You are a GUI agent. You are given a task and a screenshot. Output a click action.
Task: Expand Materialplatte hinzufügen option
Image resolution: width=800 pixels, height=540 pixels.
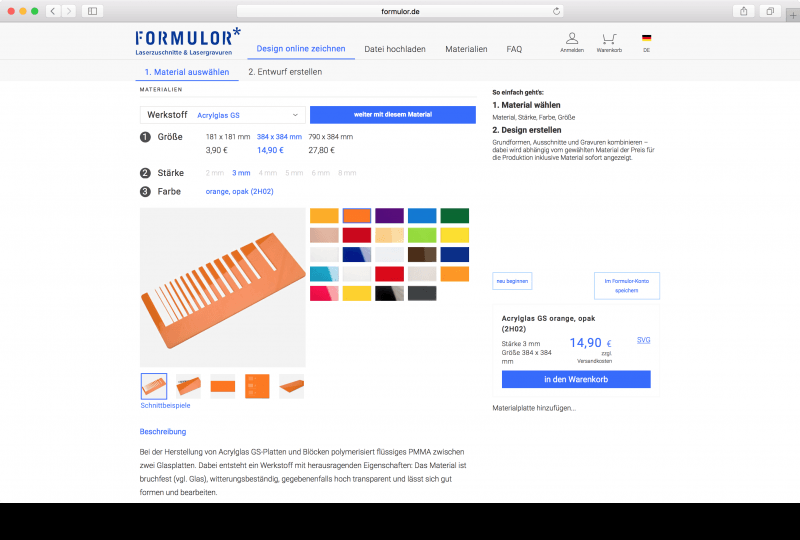[x=534, y=408]
